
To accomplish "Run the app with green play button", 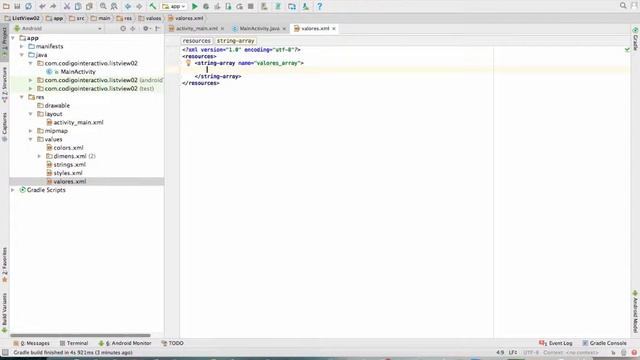I will pyautogui.click(x=195, y=6).
